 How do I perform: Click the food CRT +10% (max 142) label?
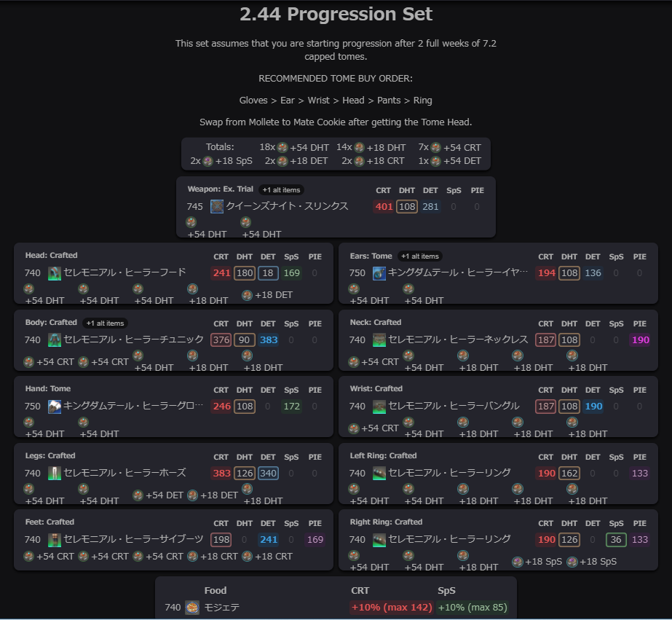coord(392,608)
